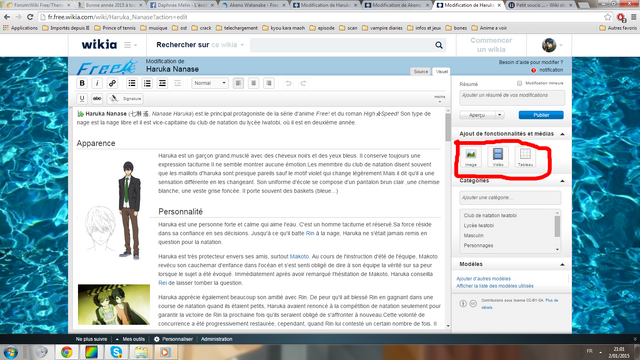The width and height of the screenshot is (640, 360).
Task: Toggle bold formatting in editor toolbar
Action: click(82, 83)
